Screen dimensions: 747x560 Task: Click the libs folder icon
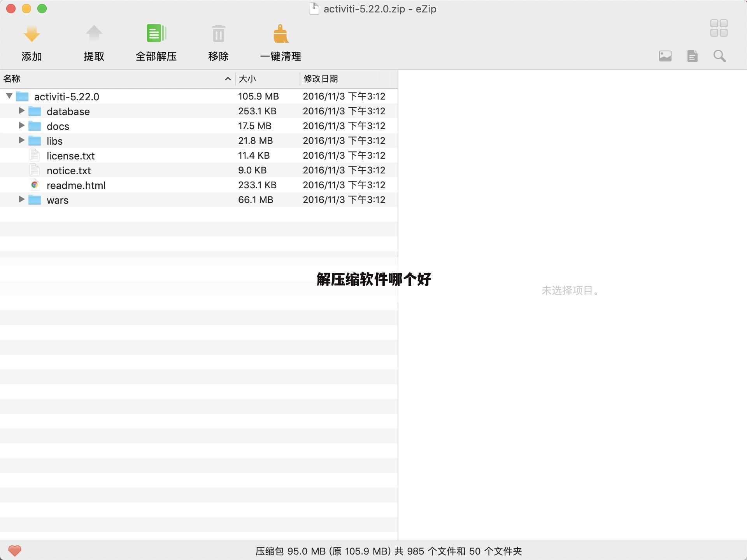point(35,140)
